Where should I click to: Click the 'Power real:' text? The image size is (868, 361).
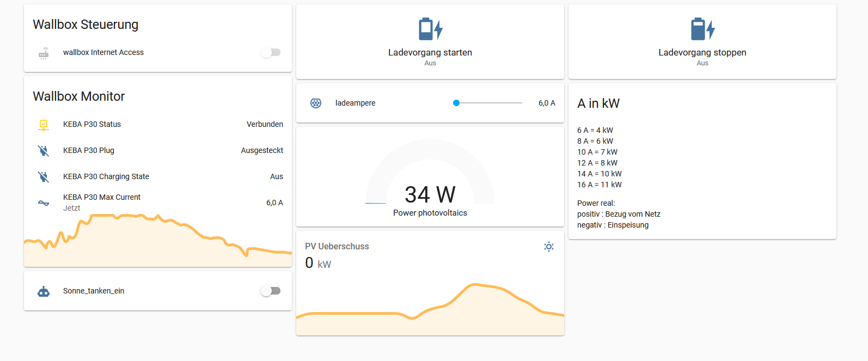point(596,204)
